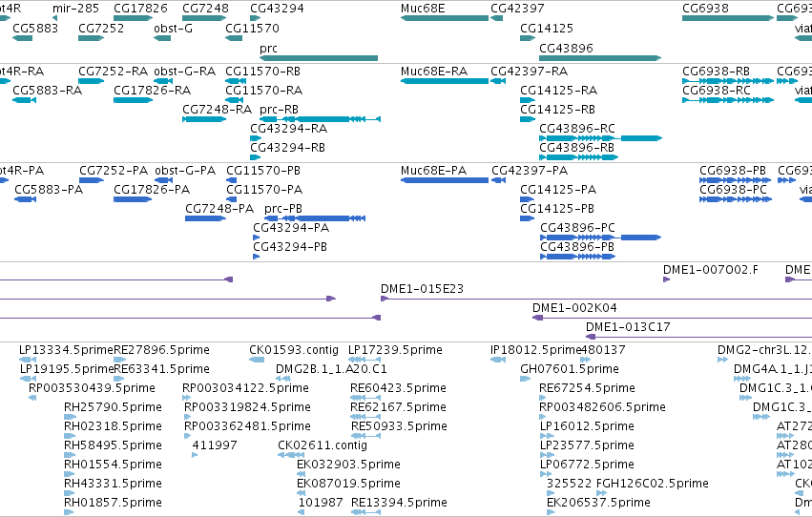
Task: Select EST RE60423.5prime
Action: point(365,398)
